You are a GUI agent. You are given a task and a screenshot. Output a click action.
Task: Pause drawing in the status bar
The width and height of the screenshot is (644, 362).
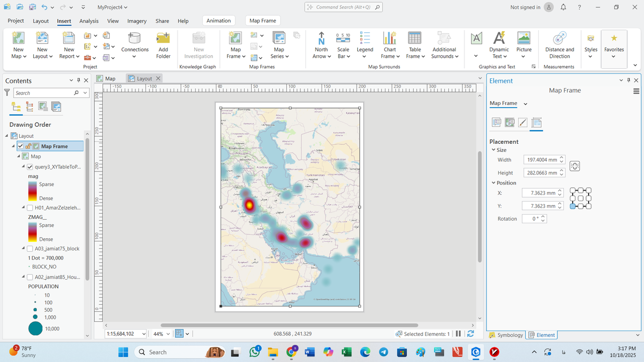tap(458, 334)
